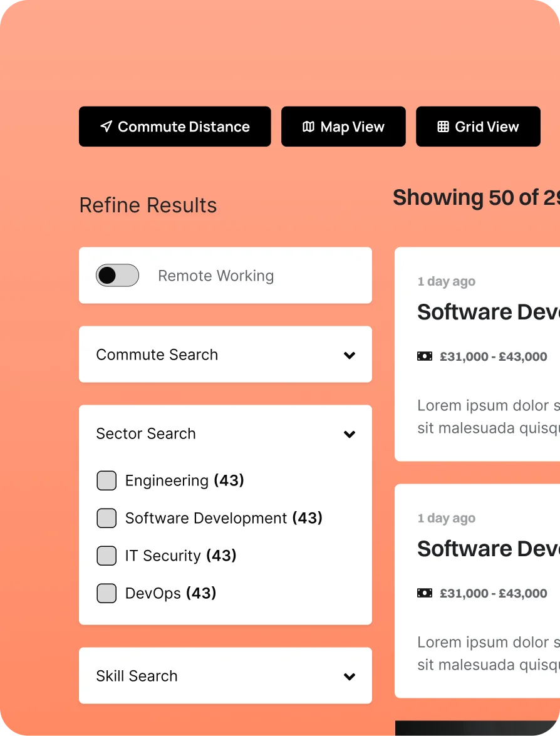560x736 pixels.
Task: Click salary range text in first job card
Action: pyautogui.click(x=493, y=356)
